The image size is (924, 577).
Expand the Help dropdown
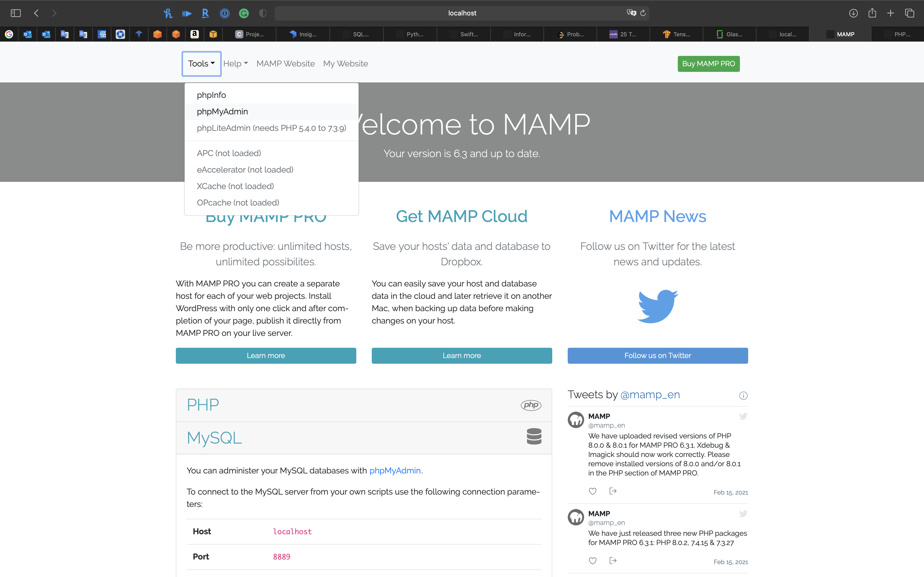[235, 64]
